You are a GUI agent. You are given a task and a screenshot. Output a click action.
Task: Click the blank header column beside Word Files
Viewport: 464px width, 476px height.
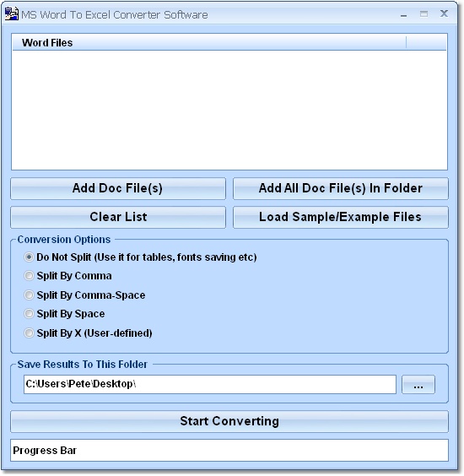click(426, 42)
